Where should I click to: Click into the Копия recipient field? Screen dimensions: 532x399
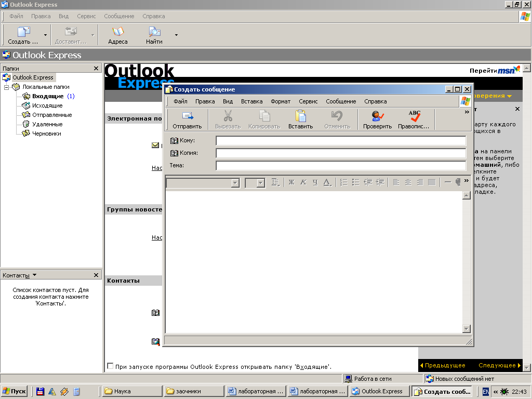point(341,153)
